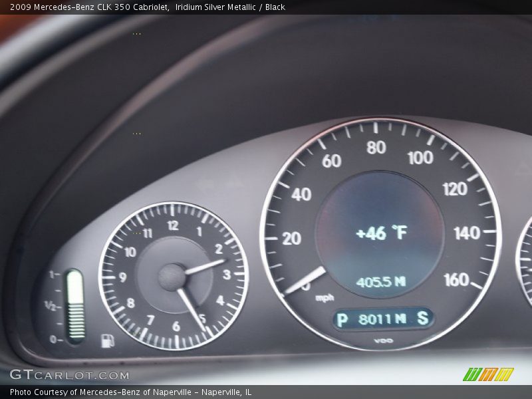This screenshot has width=532, height=399.
Task: Click the 6 on the clock
Action: 176,327
